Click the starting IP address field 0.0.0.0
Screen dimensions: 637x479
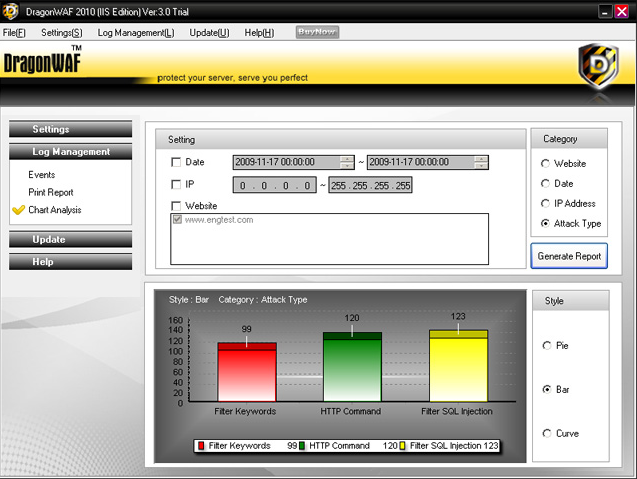(275, 185)
